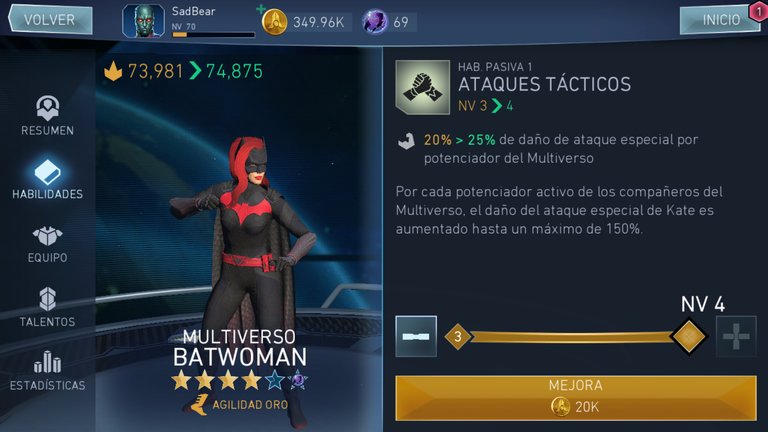The image size is (768, 432).
Task: Open the Estadísticas bar chart icon
Action: click(x=48, y=362)
